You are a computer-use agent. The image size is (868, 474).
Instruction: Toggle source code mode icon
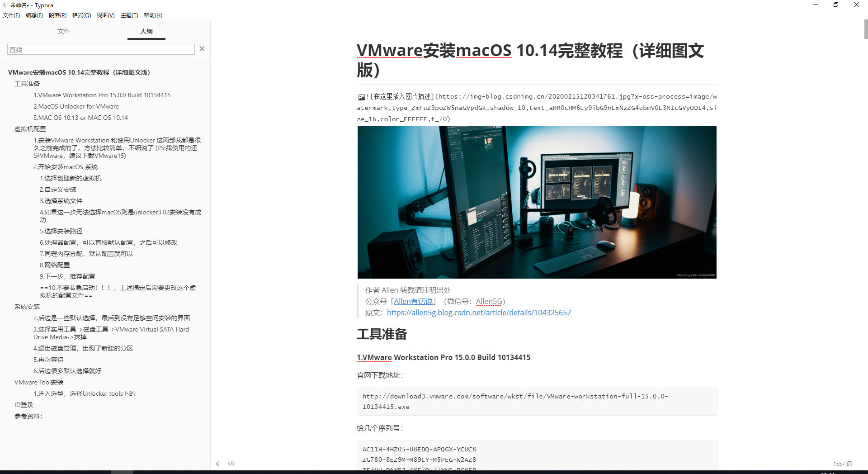(x=231, y=464)
